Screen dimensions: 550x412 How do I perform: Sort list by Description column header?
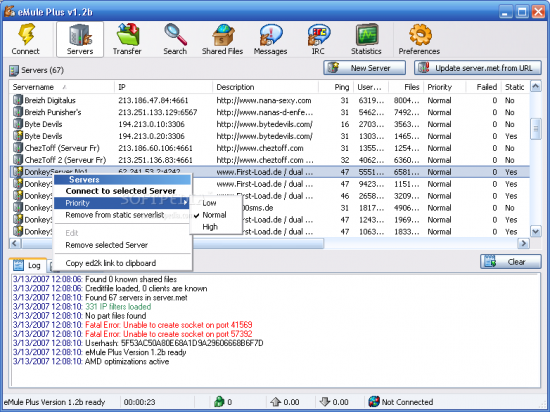point(266,87)
